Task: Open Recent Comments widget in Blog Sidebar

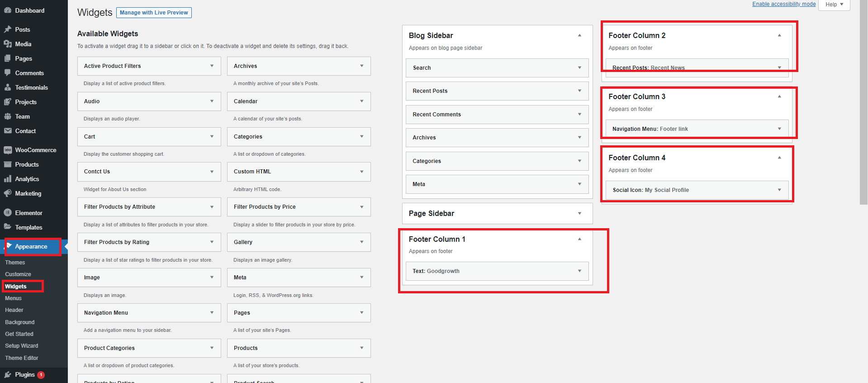Action: (497, 115)
